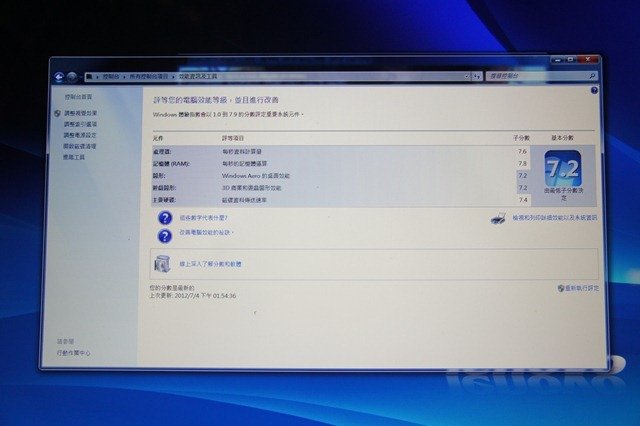640x426 pixels.
Task: Expand the arrow after 控制台 in breadcrumb
Action: tap(124, 77)
